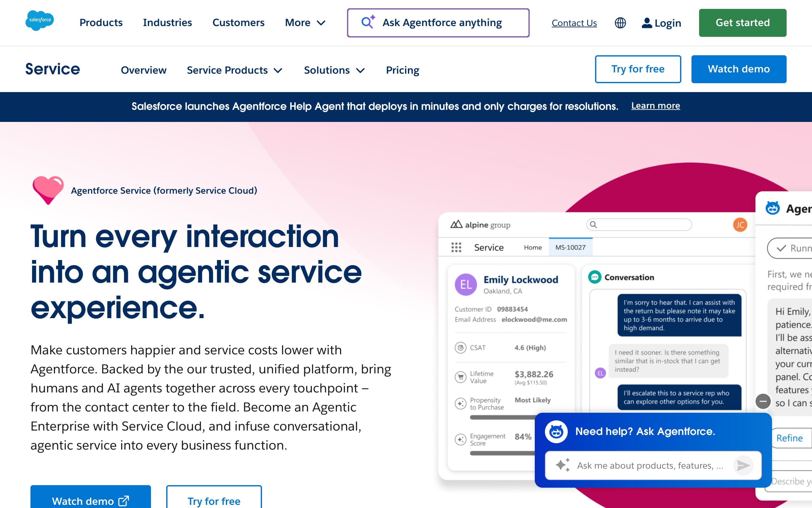This screenshot has height=508, width=812.
Task: Click the Agentforce panel bot icon
Action: (x=772, y=208)
